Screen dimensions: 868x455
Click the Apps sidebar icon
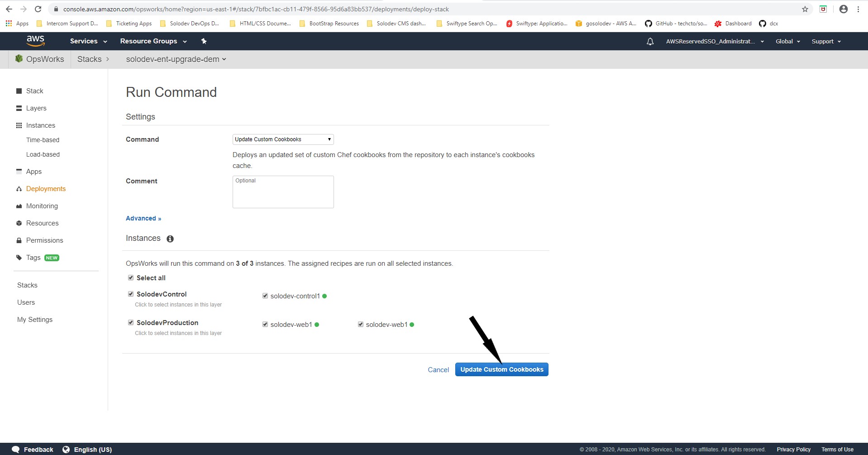(19, 171)
